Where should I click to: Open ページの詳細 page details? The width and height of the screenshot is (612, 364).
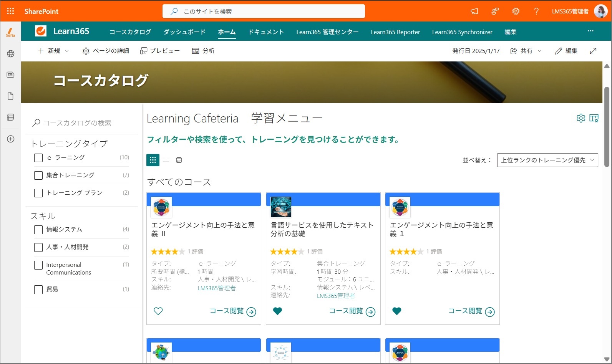click(106, 51)
